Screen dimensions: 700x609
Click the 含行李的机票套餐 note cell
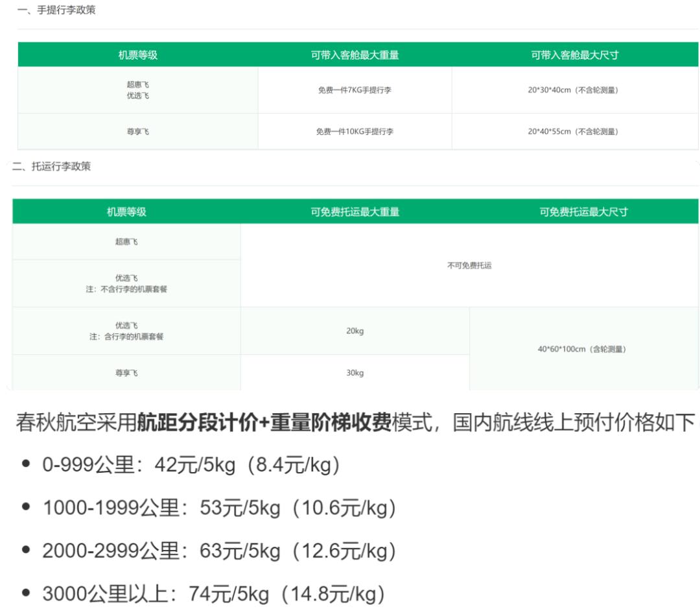click(126, 331)
